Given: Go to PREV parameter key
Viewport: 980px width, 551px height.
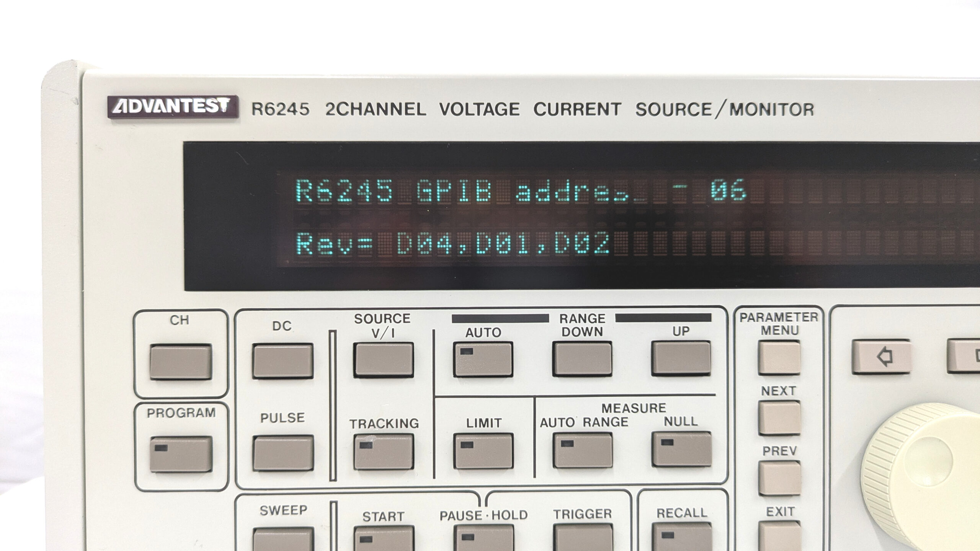Looking at the screenshot, I should tap(779, 478).
